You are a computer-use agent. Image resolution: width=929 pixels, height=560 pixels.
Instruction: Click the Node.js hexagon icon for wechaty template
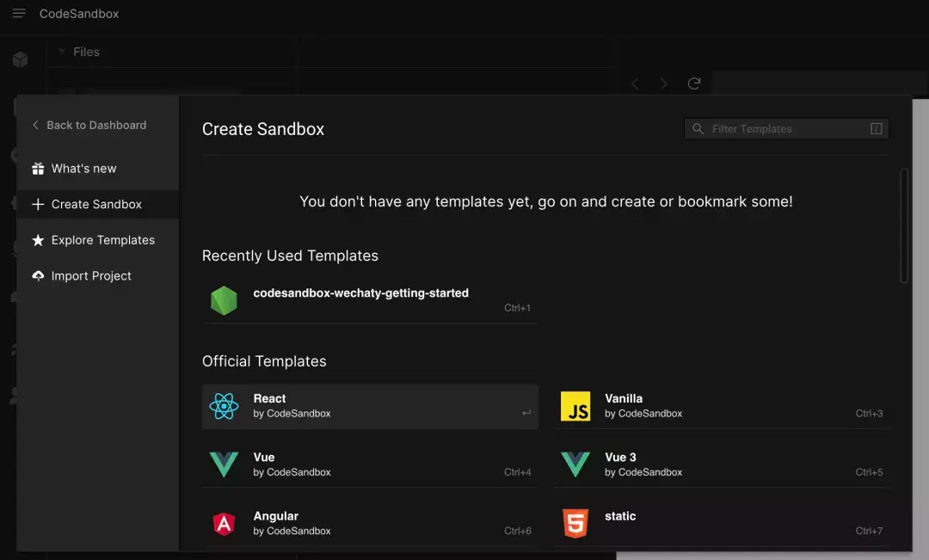click(224, 300)
